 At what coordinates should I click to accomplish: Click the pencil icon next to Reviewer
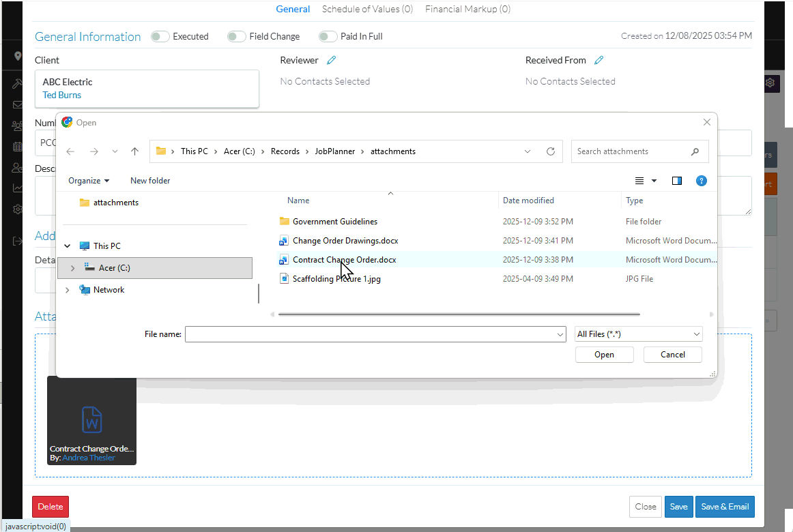[331, 60]
